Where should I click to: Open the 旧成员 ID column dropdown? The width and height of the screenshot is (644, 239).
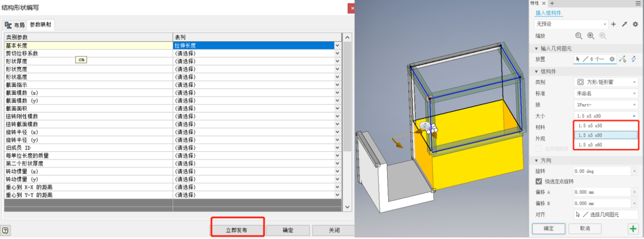coord(337,148)
